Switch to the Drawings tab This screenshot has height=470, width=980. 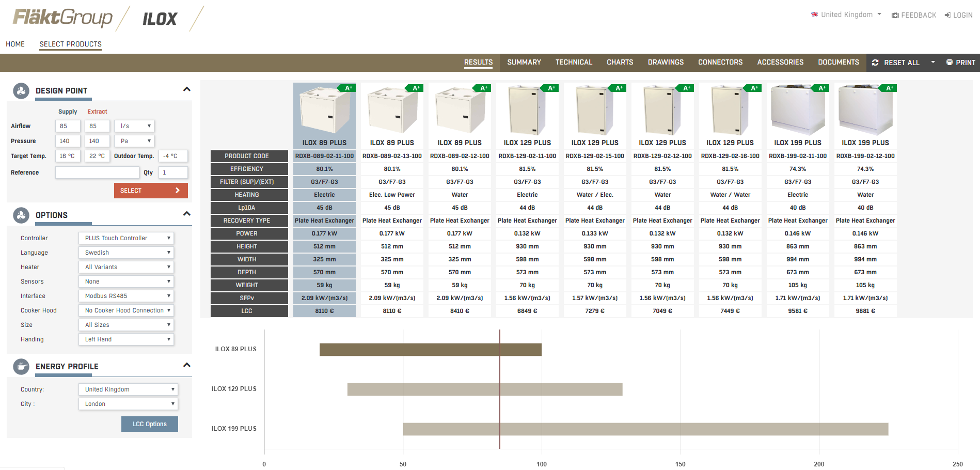pyautogui.click(x=666, y=62)
